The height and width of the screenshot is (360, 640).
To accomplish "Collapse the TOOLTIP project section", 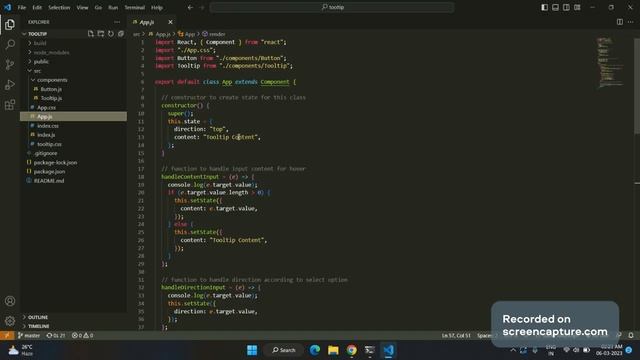I will pyautogui.click(x=37, y=34).
